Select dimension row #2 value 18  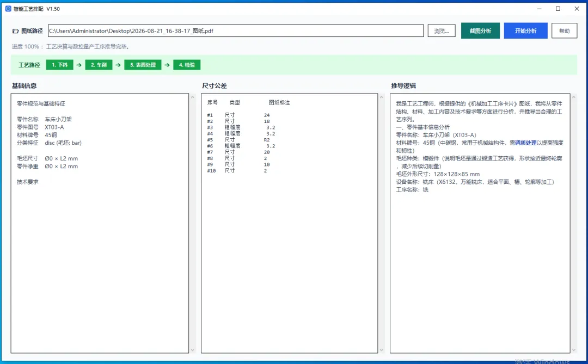267,121
